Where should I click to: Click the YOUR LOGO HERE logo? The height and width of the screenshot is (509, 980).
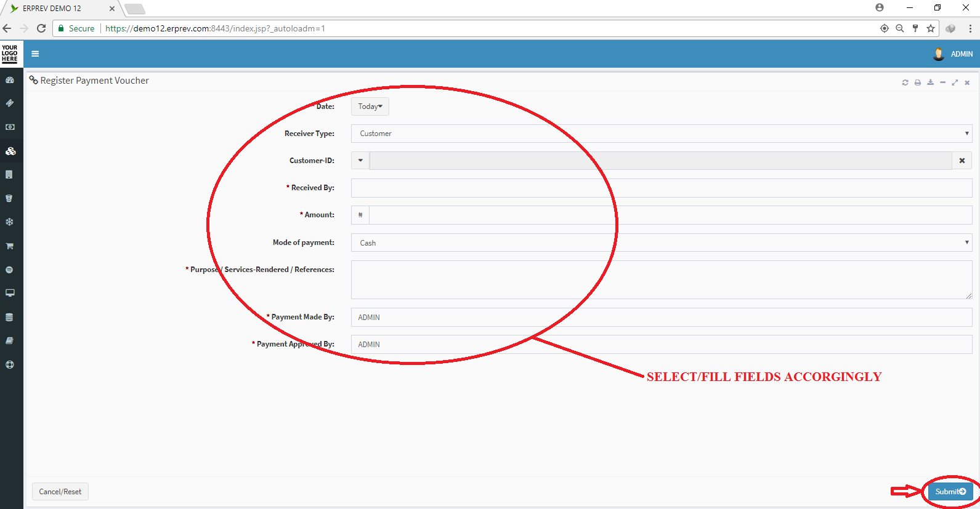coord(10,54)
